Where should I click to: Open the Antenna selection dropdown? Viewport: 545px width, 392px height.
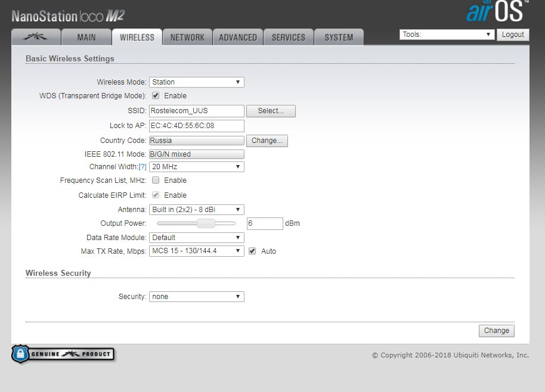click(197, 210)
